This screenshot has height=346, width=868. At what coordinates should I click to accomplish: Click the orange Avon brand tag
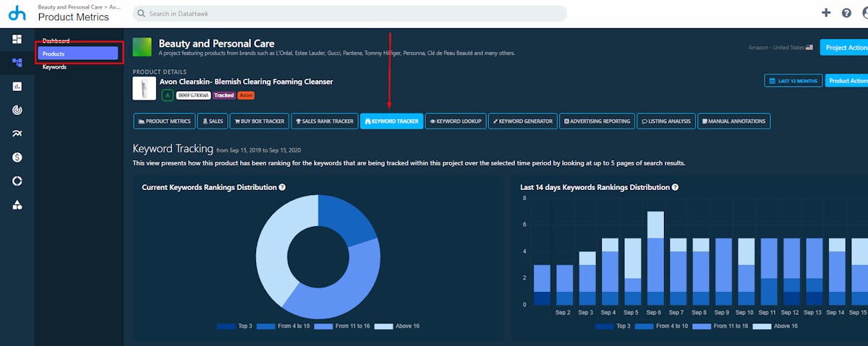coord(246,95)
